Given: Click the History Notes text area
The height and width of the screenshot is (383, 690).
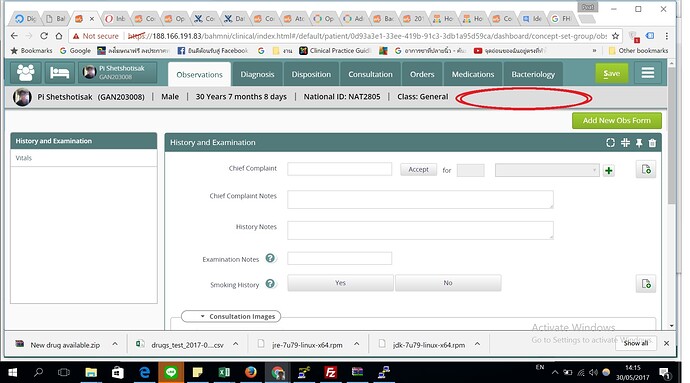Looking at the screenshot, I should [x=420, y=230].
